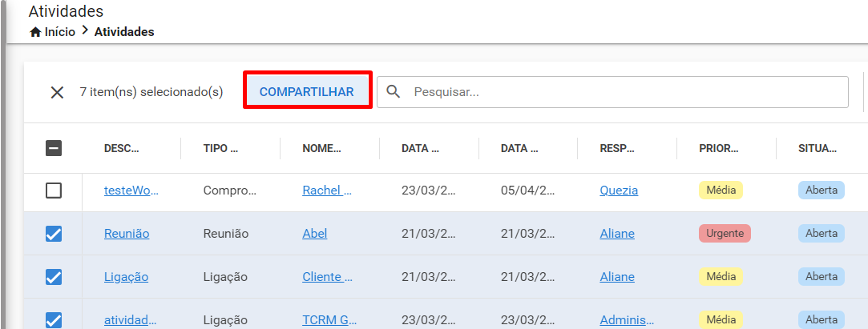
Task: Click the home icon in breadcrumb
Action: coord(35,32)
